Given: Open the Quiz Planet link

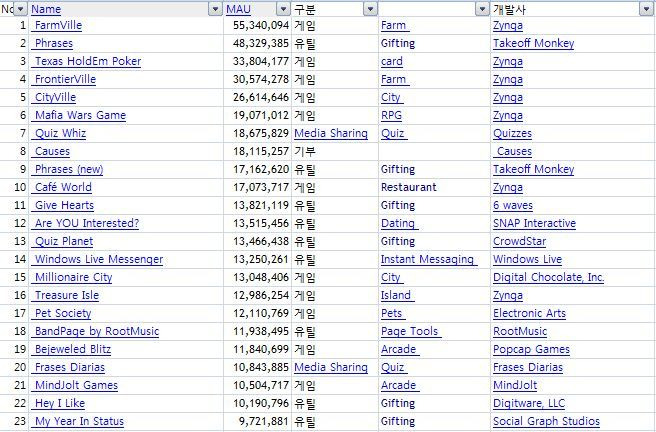Looking at the screenshot, I should tap(64, 241).
